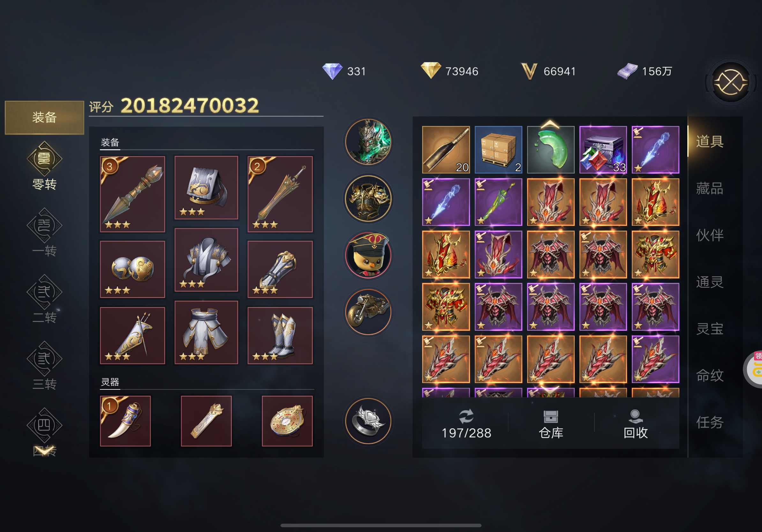This screenshot has height=532, width=762.
Task: Expand more rebirth tiers below 四转
Action: (x=44, y=451)
